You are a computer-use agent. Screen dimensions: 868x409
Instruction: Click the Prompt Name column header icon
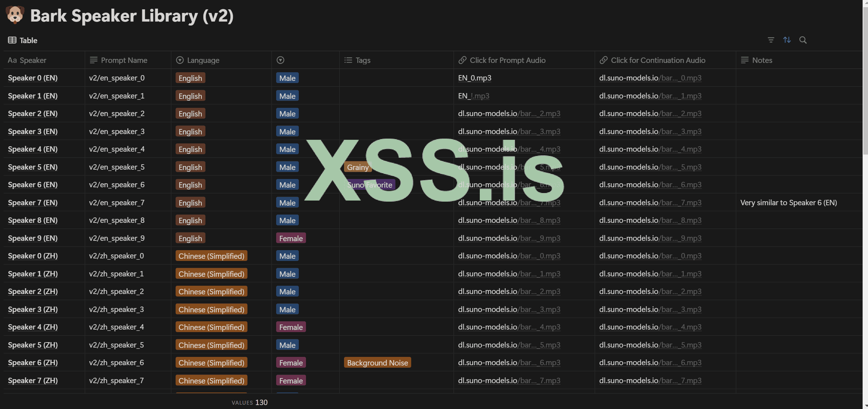click(x=94, y=60)
